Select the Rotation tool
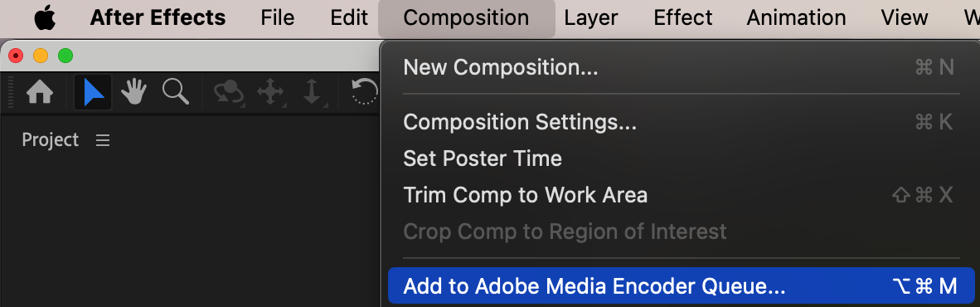 365,93
